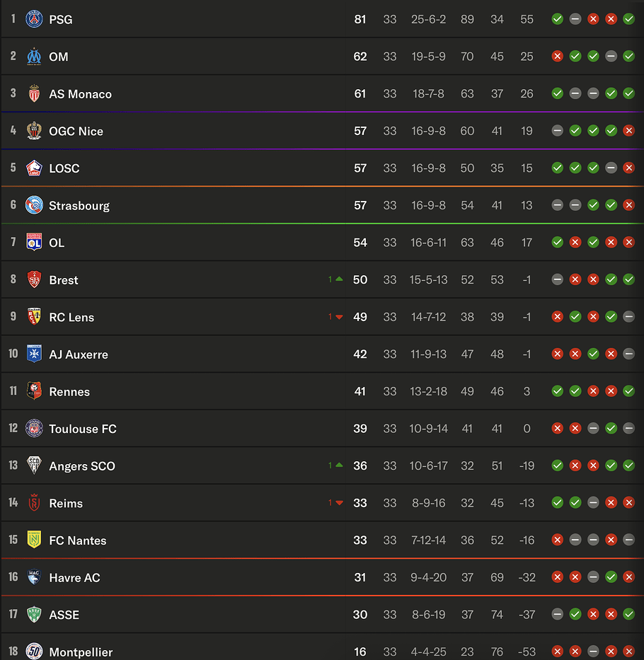Open the Toulouse FC team link
The width and height of the screenshot is (644, 660).
pyautogui.click(x=83, y=429)
